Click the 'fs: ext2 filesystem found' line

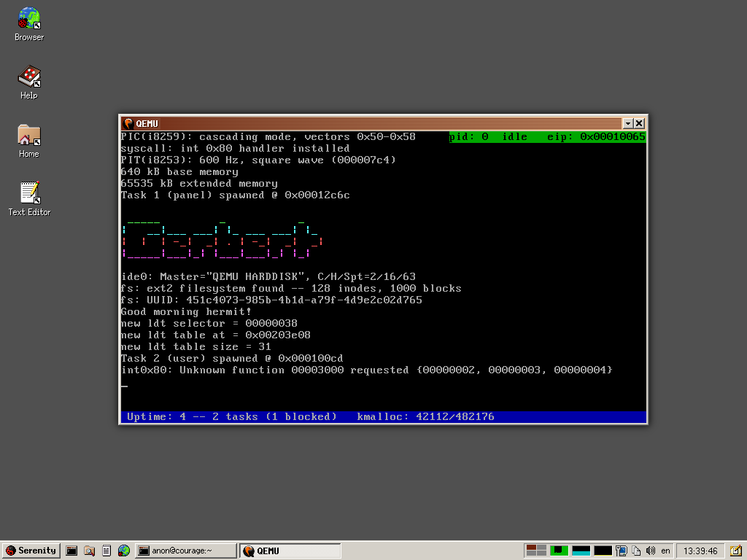pyautogui.click(x=291, y=289)
